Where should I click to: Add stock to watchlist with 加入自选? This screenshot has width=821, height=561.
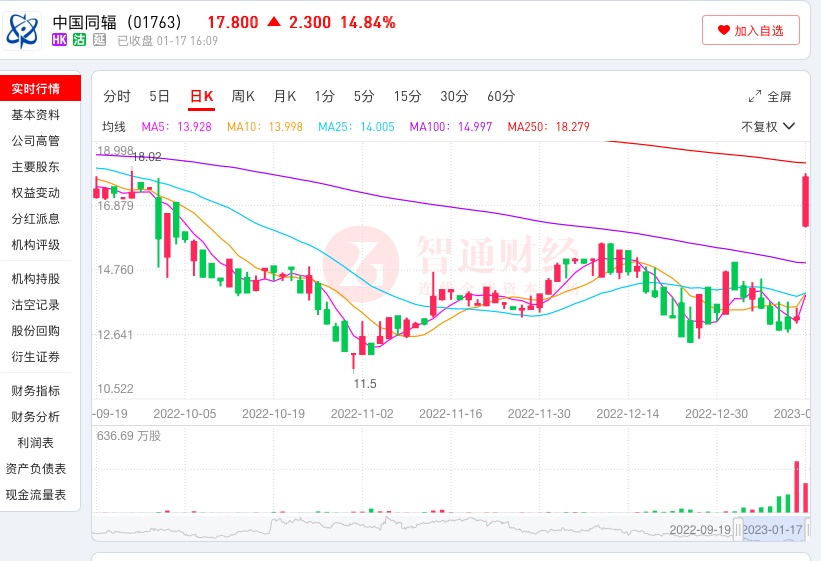[750, 30]
